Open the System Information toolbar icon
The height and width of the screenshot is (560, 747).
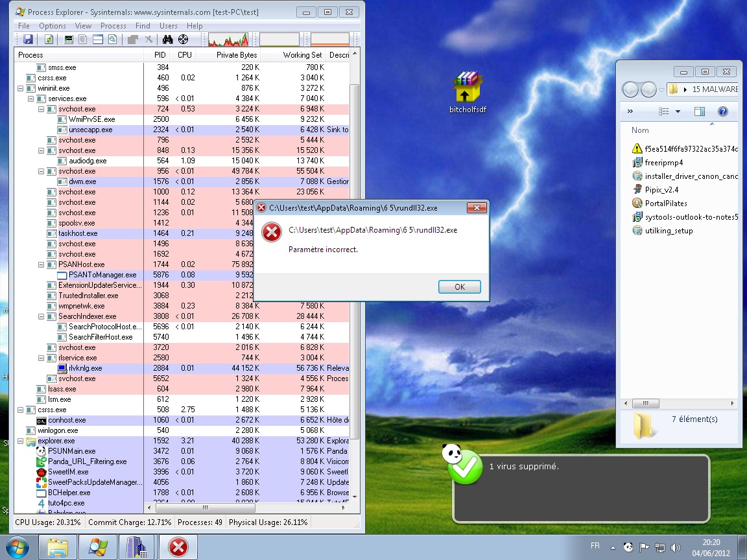69,40
